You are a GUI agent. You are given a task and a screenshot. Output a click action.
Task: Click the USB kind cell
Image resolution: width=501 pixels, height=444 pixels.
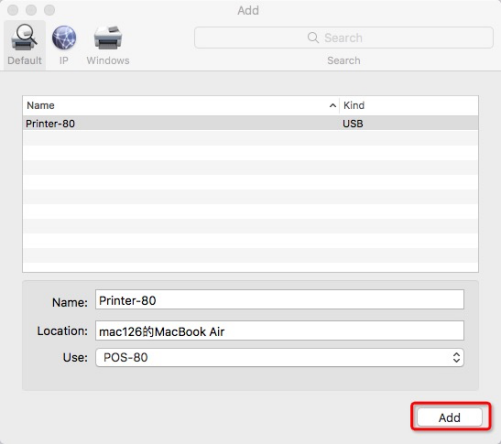tap(353, 124)
